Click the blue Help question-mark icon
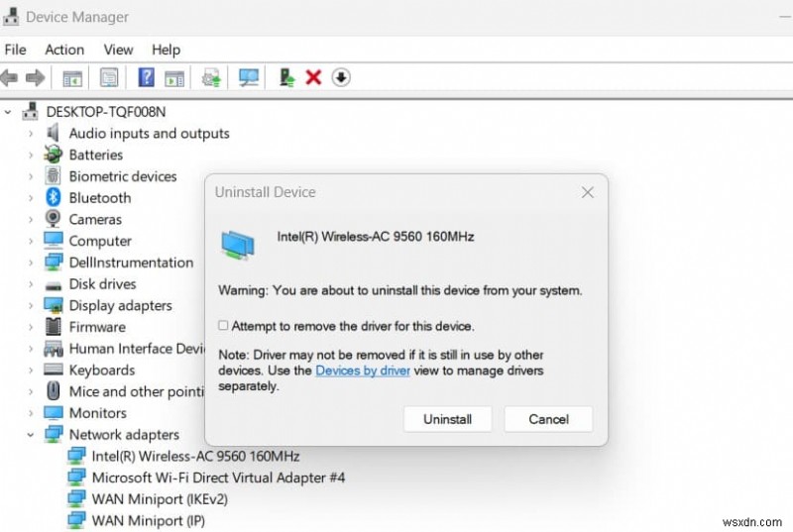This screenshot has width=793, height=532. point(146,77)
